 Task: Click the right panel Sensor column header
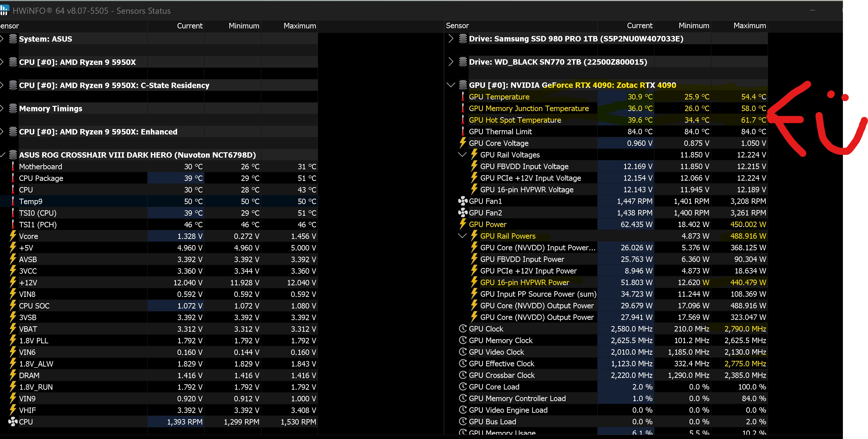(521, 26)
